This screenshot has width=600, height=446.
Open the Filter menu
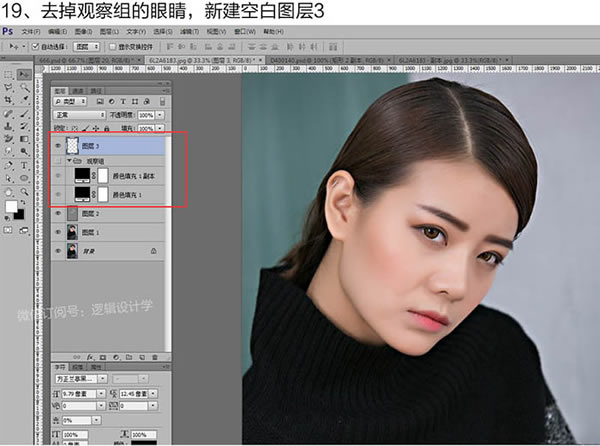click(189, 31)
